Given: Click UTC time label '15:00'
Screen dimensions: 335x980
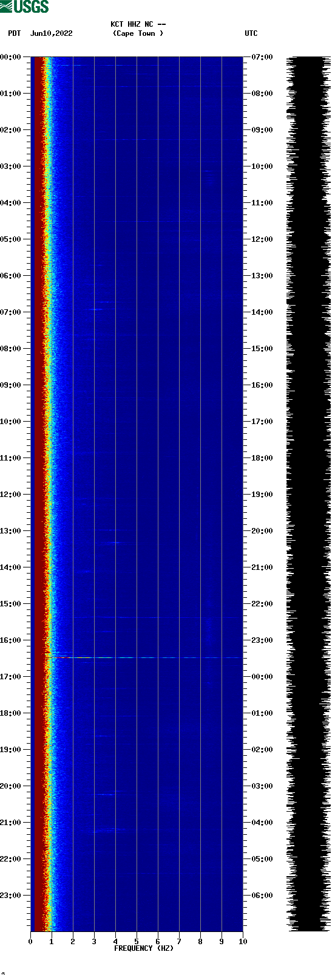Looking at the screenshot, I should click(262, 349).
